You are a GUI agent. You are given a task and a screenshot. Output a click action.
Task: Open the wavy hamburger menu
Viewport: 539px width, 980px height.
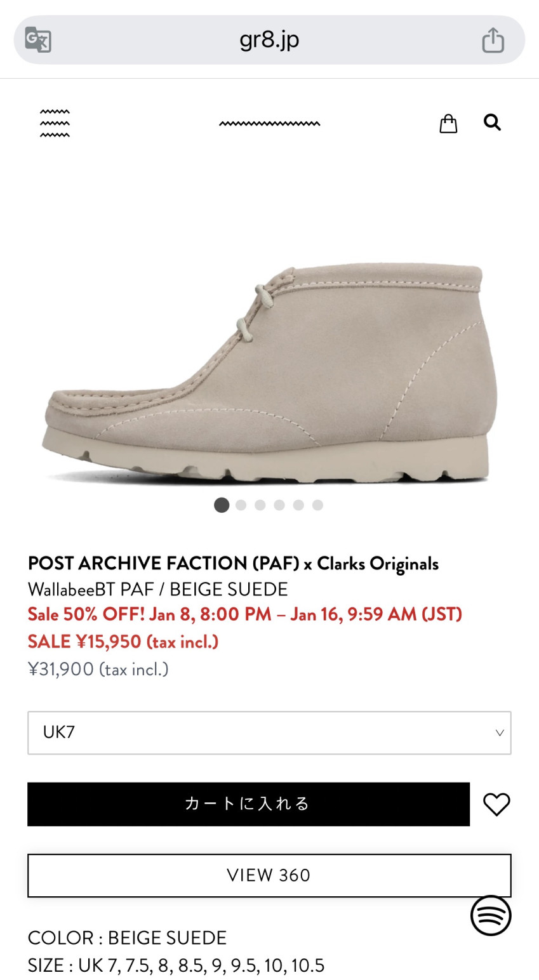(55, 123)
